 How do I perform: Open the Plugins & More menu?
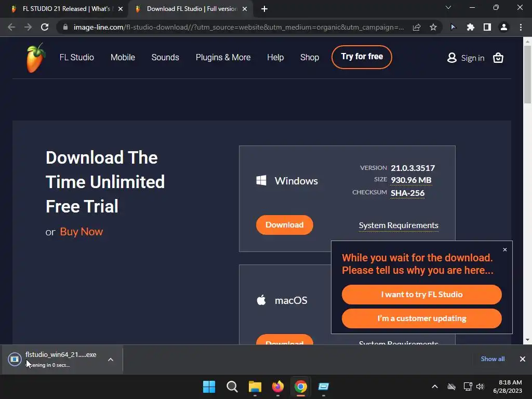(x=223, y=57)
